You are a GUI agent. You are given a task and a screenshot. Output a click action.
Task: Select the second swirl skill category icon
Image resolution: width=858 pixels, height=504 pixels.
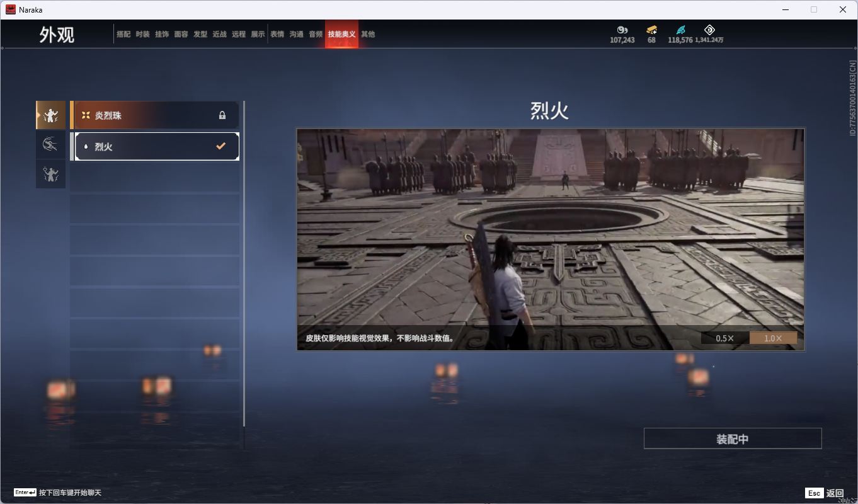50,145
